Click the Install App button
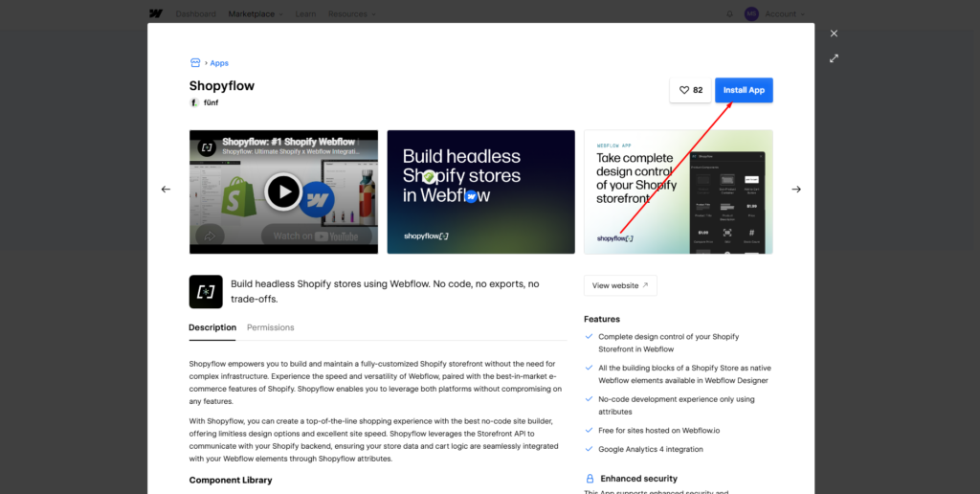 click(x=744, y=90)
